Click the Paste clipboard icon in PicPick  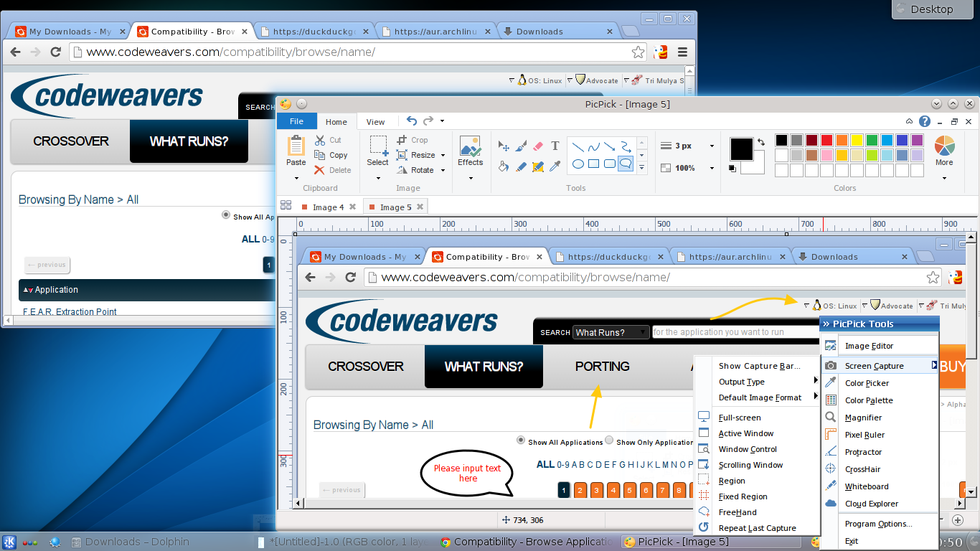point(296,146)
